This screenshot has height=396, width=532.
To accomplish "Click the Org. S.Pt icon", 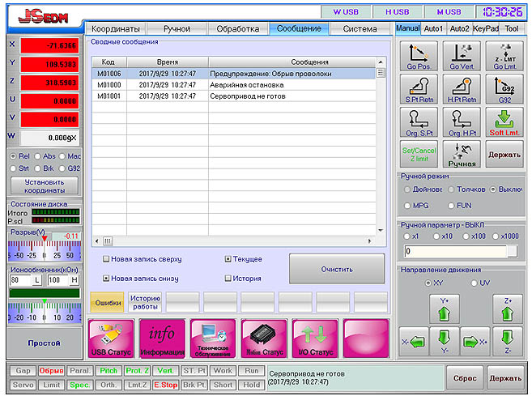I will [x=419, y=122].
